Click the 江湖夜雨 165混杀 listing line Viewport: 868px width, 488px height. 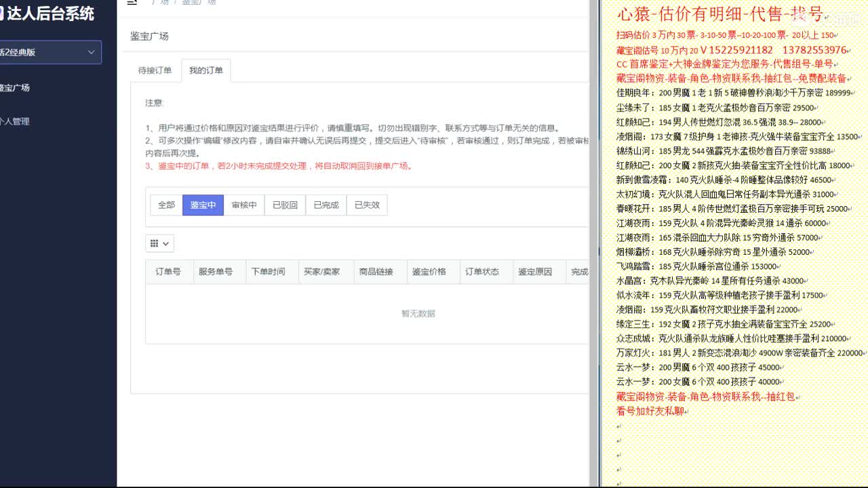click(717, 237)
